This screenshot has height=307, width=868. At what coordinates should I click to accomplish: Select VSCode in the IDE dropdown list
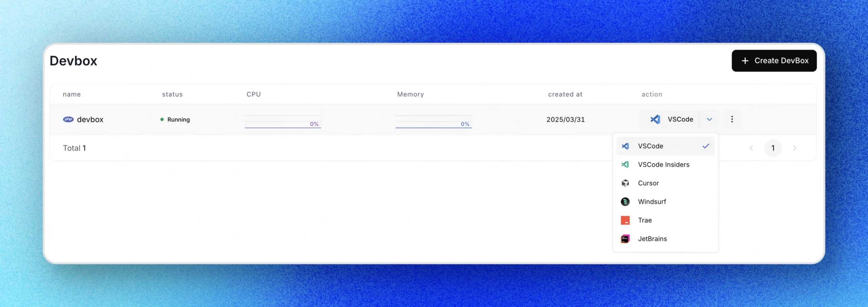point(665,146)
